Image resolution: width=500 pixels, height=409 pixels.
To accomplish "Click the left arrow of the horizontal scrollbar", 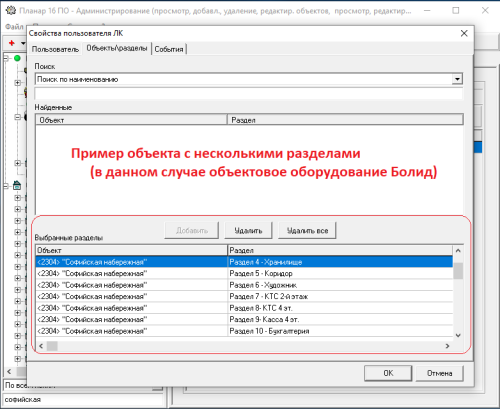I will (x=41, y=346).
